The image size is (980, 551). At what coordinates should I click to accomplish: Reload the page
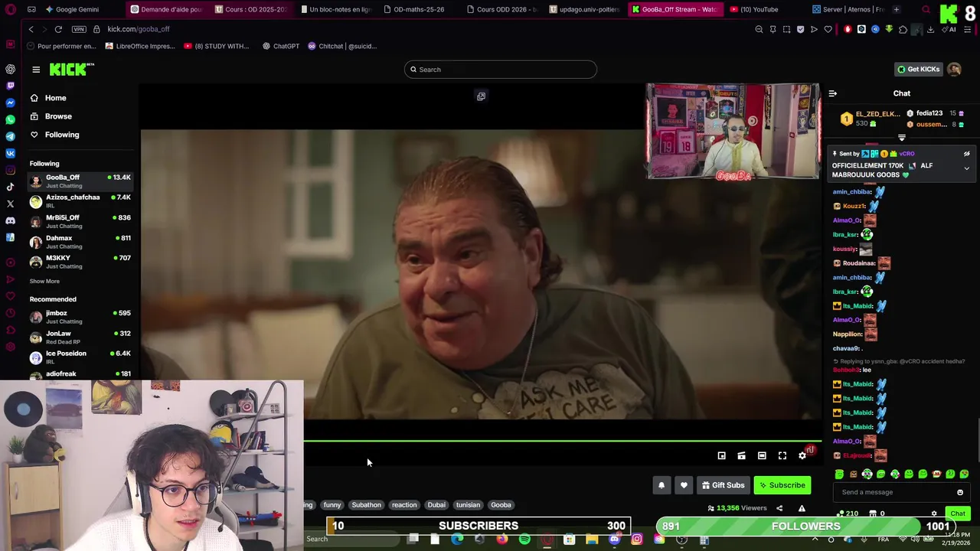coord(58,29)
